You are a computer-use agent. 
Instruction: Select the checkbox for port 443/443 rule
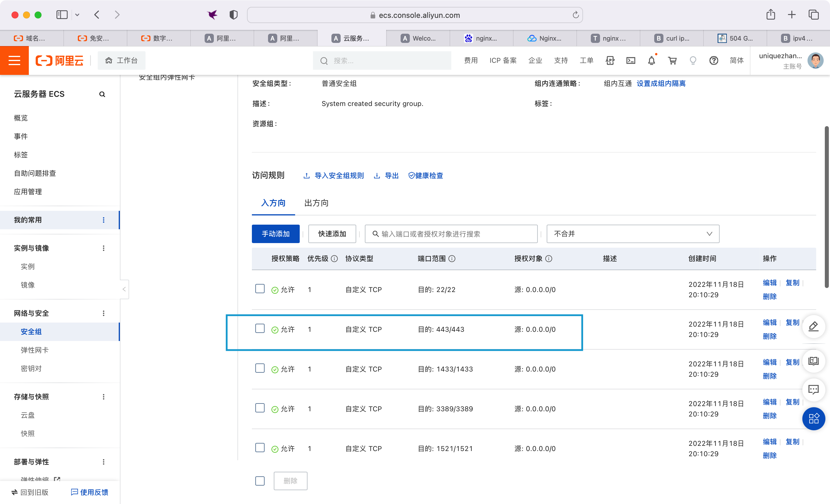click(x=260, y=328)
